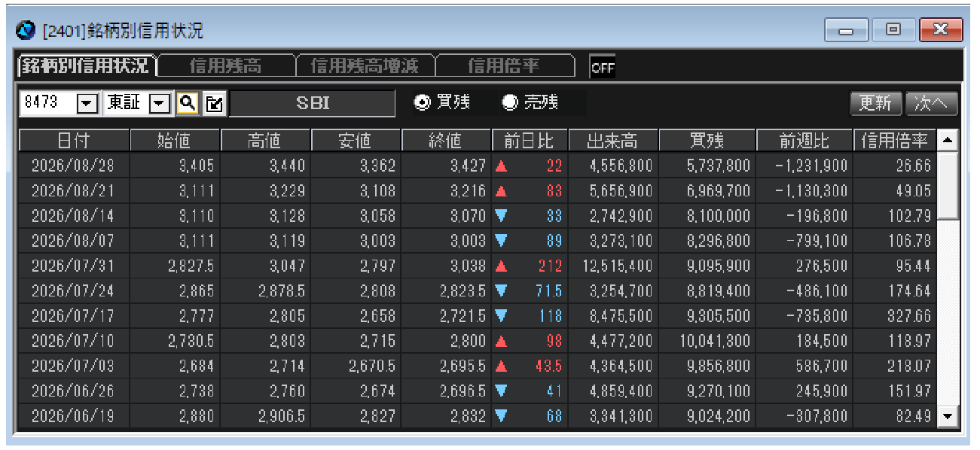Click the vertical scrollbar thumb
Screen dimensions: 980x450
(x=948, y=185)
